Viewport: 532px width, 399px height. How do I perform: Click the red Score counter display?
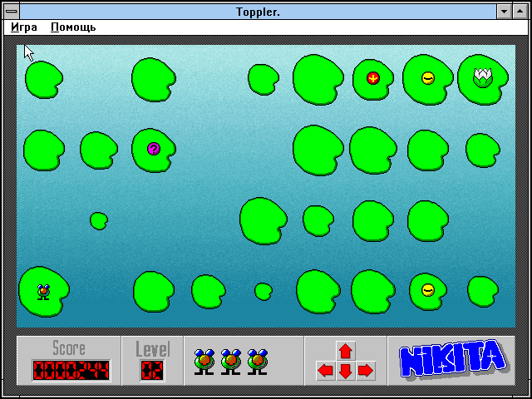(71, 370)
